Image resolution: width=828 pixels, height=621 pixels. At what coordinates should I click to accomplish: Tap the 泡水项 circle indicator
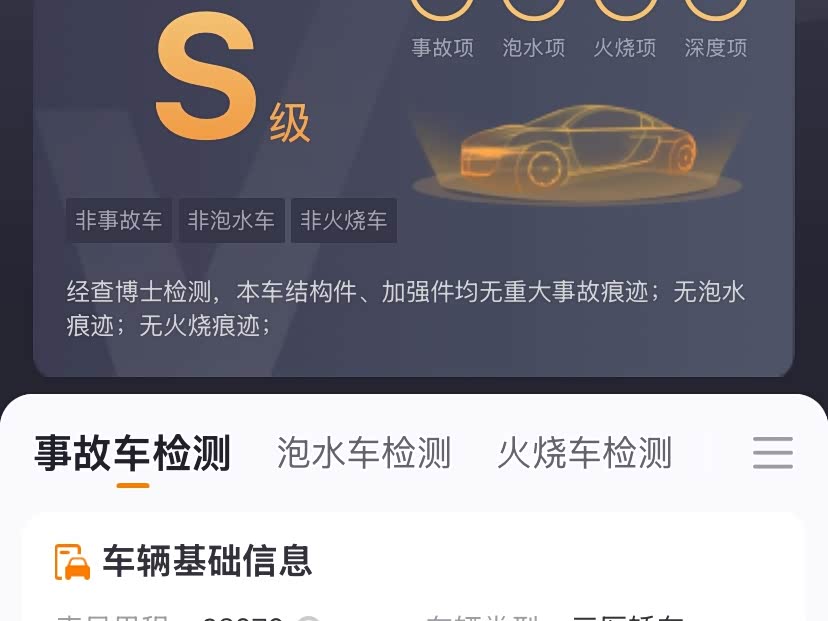[x=533, y=10]
